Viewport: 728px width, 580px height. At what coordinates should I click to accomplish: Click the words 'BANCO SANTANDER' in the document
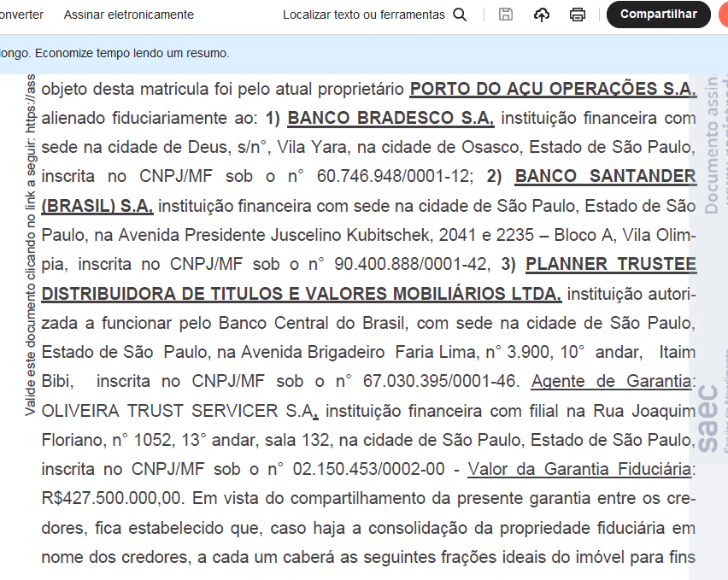coord(606,176)
